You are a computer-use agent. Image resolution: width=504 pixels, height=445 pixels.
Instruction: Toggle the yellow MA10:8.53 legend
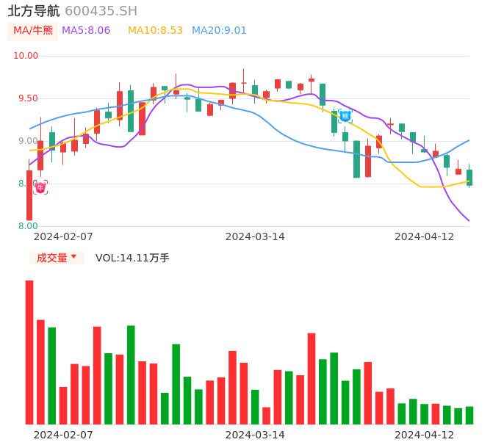pyautogui.click(x=155, y=31)
